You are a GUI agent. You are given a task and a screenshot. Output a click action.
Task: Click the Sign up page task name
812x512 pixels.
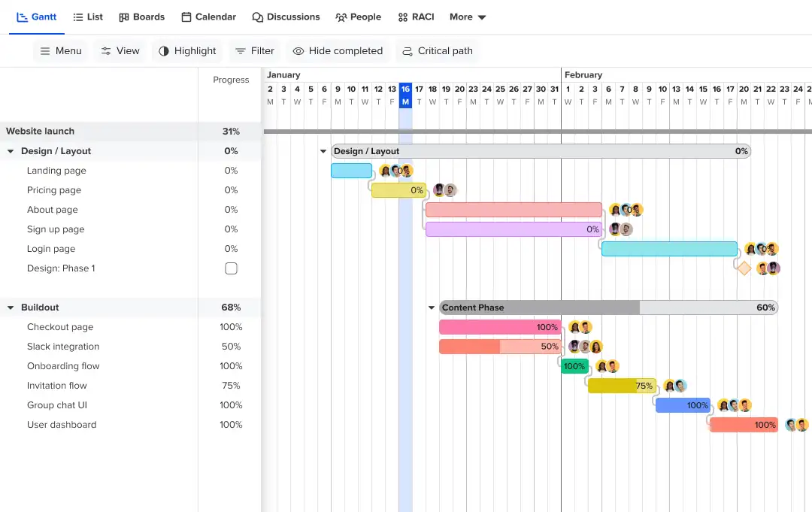(56, 229)
